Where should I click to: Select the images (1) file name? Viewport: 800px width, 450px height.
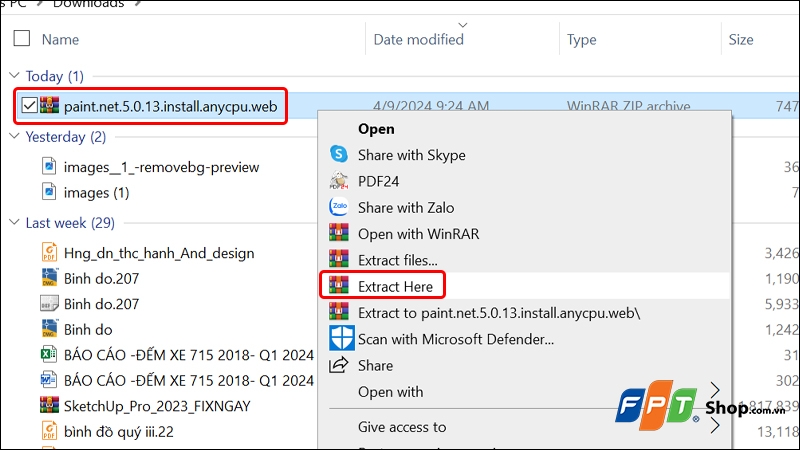(x=96, y=192)
